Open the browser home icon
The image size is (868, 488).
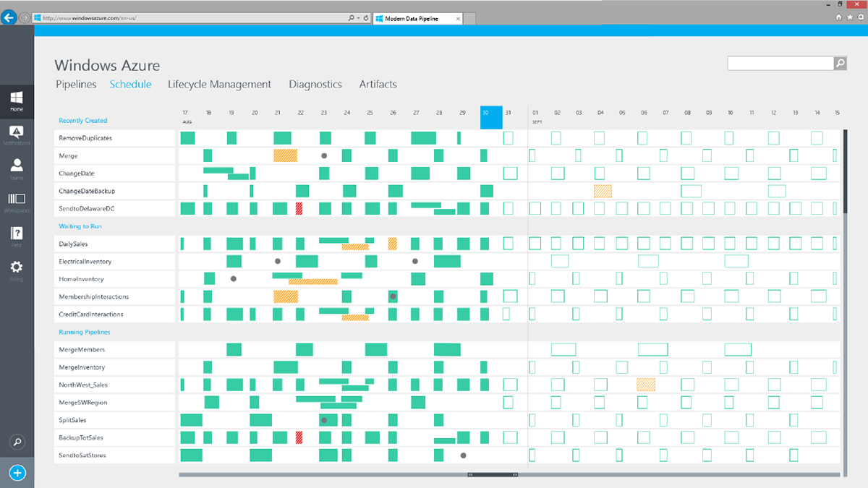click(x=838, y=17)
